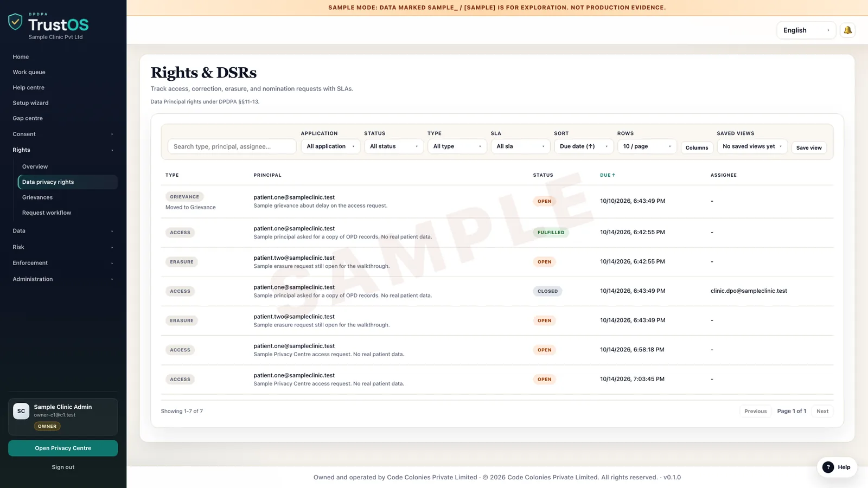Click due date 10/14/2026, 7:03:45 PM
868x488 pixels.
click(632, 379)
